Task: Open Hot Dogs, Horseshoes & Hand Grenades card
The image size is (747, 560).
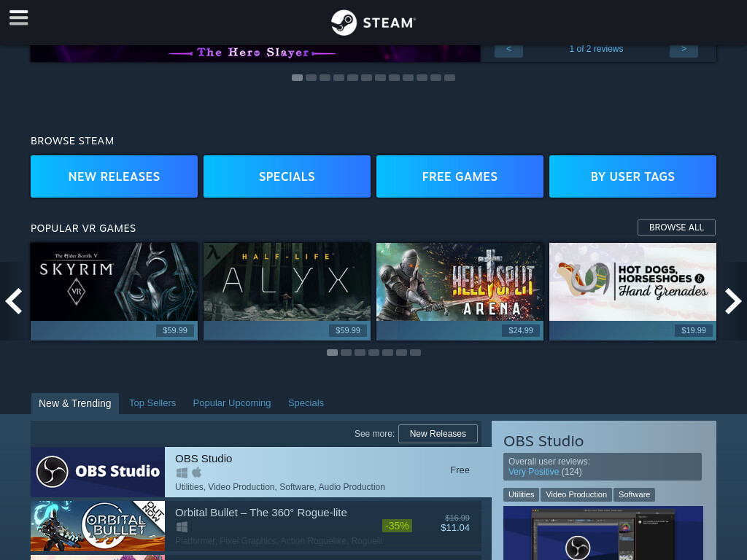Action: click(x=632, y=292)
